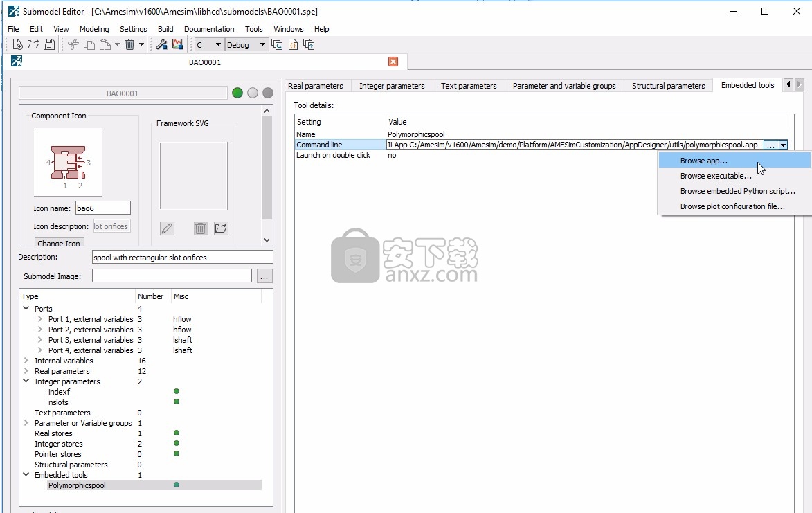This screenshot has height=513, width=812.
Task: Select the nslots integer parameter
Action: coord(58,402)
